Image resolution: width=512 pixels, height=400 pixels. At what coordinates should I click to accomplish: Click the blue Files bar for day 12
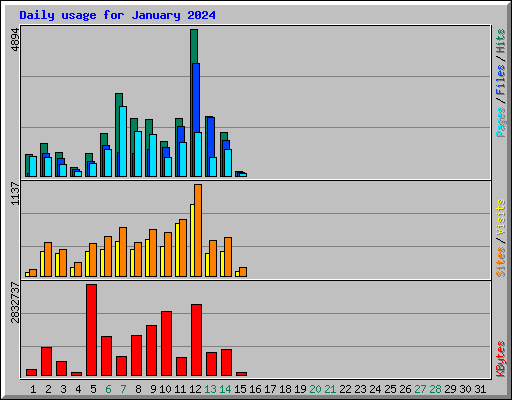[x=196, y=98]
